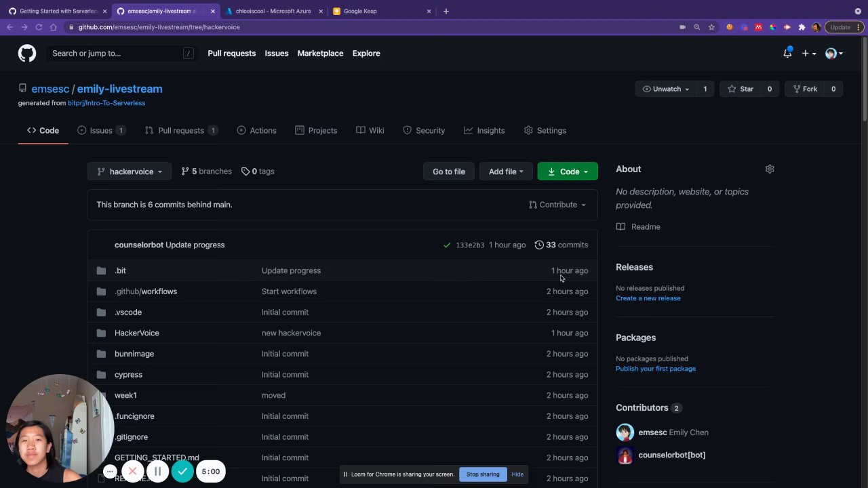Open the .vscode folder

[x=128, y=312]
